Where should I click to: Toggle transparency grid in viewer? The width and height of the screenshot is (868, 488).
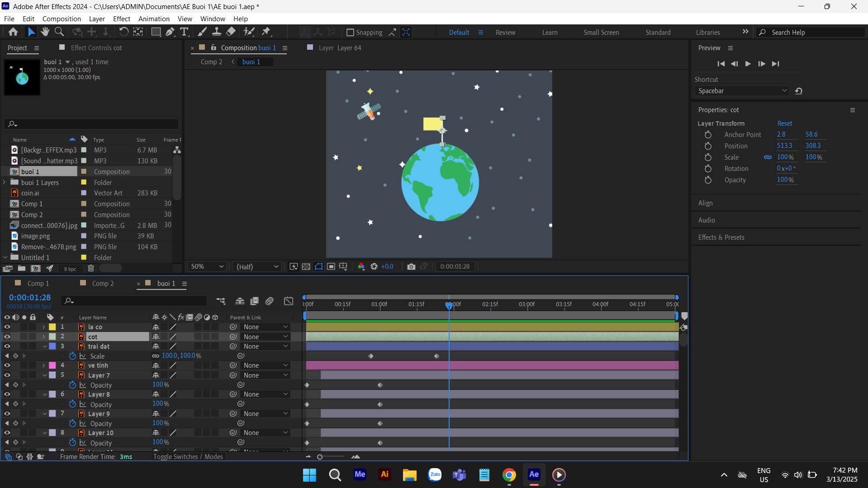pyautogui.click(x=306, y=266)
